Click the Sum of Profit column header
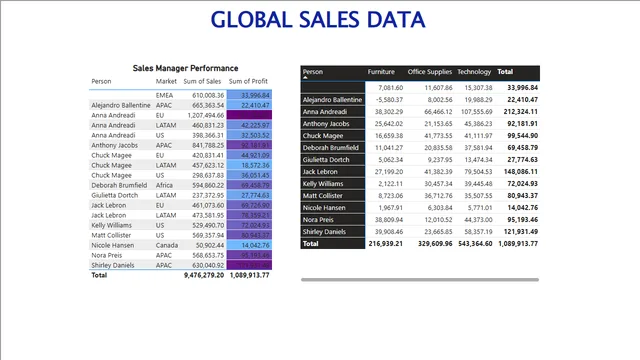Viewport: 640px width, 360px height. tap(248, 81)
